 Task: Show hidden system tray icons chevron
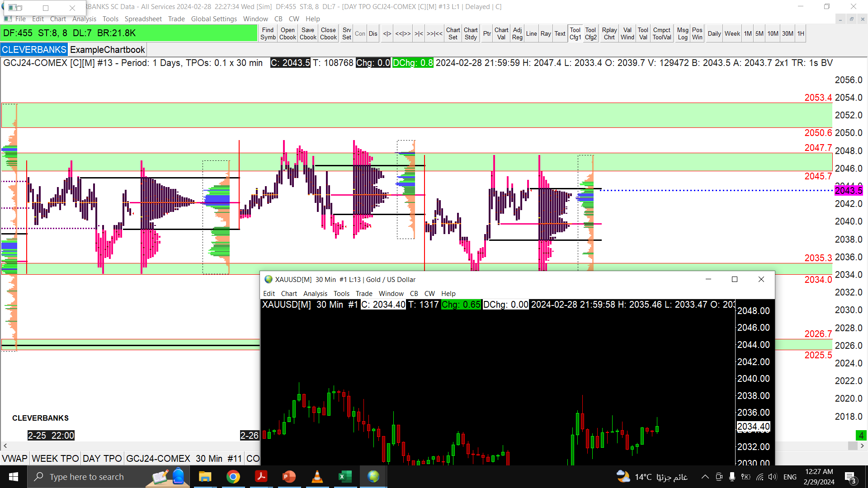(705, 477)
